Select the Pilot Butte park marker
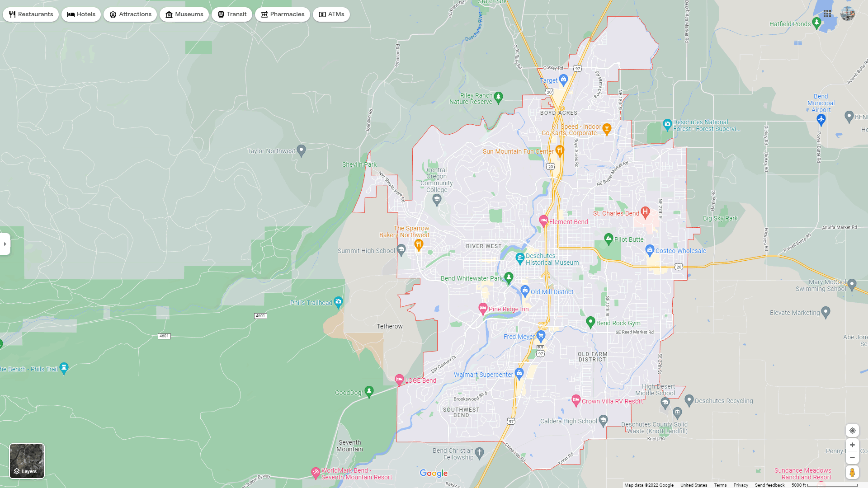 609,238
